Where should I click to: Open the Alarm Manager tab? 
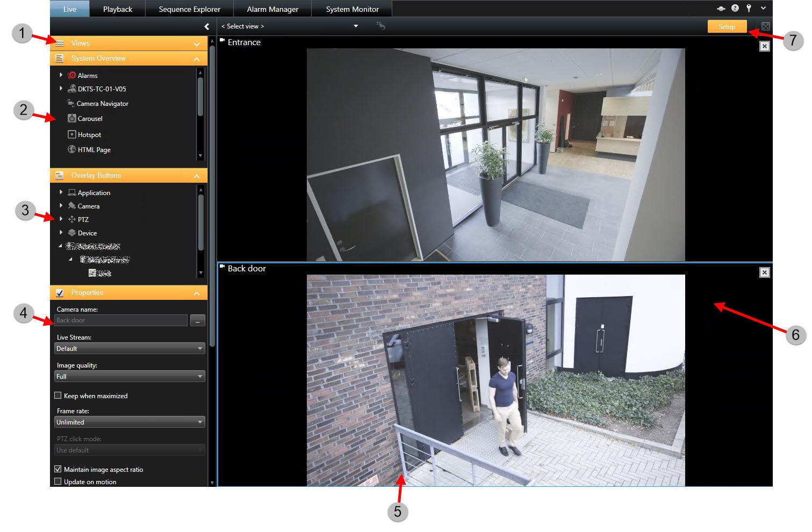click(x=272, y=9)
